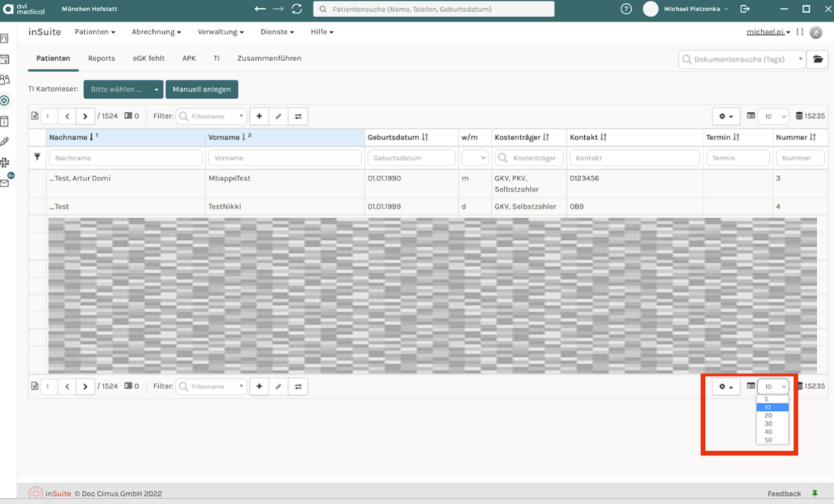Click the funnel filter icon in table
Viewport: 834px width, 504px height.
point(37,157)
